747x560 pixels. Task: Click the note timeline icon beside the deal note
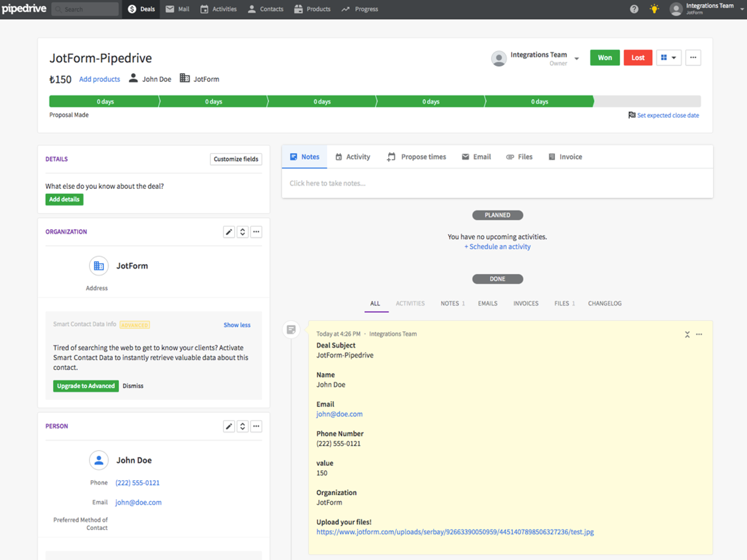pos(291,330)
